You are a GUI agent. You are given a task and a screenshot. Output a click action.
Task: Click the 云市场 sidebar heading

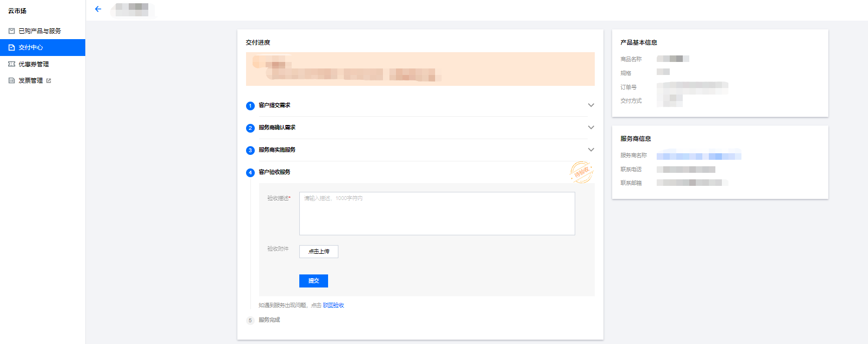click(x=17, y=11)
